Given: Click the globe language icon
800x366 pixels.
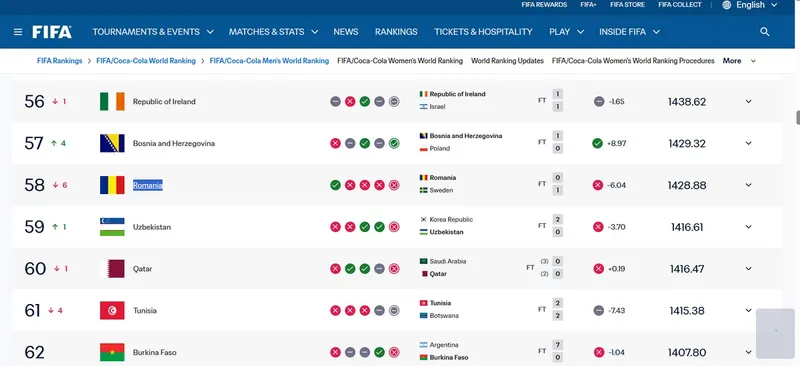Looking at the screenshot, I should 727,5.
